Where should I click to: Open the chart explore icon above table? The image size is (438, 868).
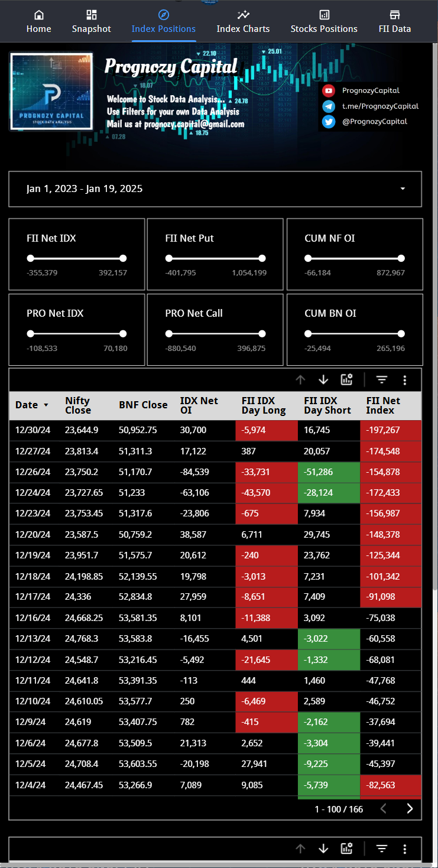(x=347, y=380)
